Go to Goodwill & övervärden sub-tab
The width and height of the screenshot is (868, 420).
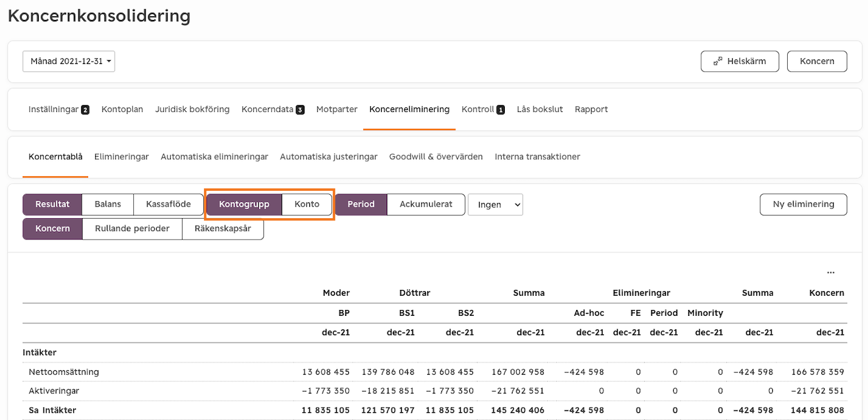pyautogui.click(x=436, y=157)
